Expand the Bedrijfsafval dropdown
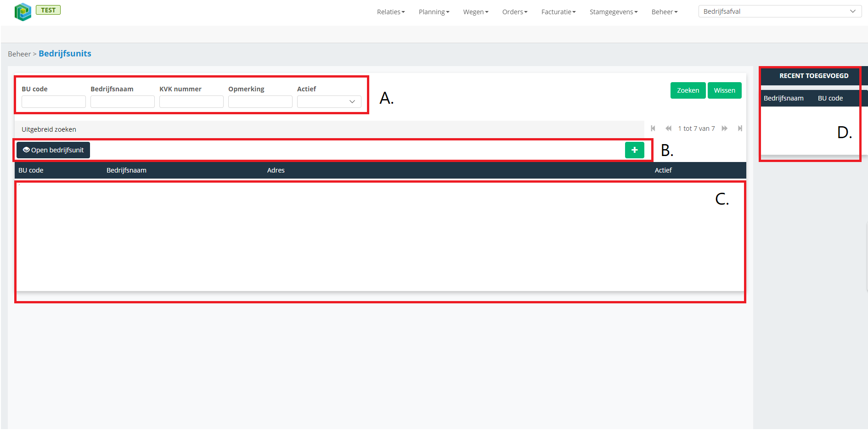Screen dimensions: 868x447 tap(780, 11)
